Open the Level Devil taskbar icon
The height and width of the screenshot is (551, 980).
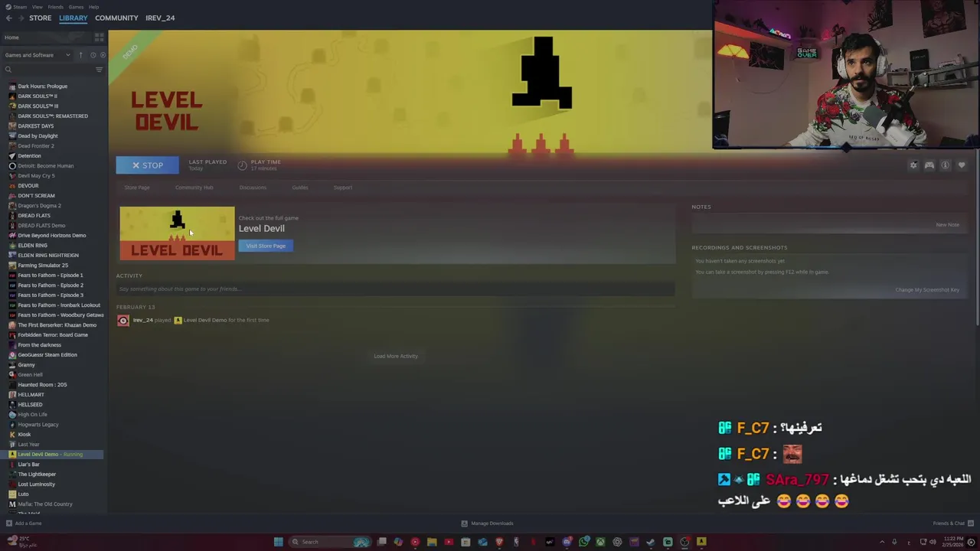[x=701, y=542]
